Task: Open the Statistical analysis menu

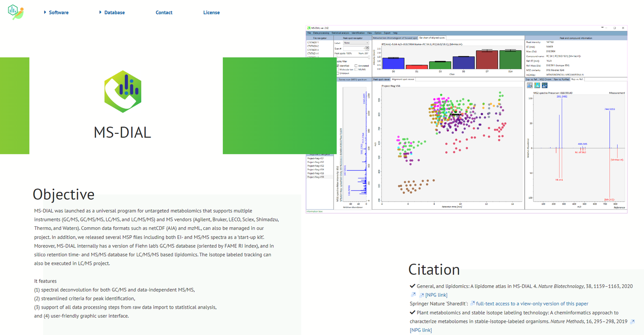Action: [x=340, y=33]
